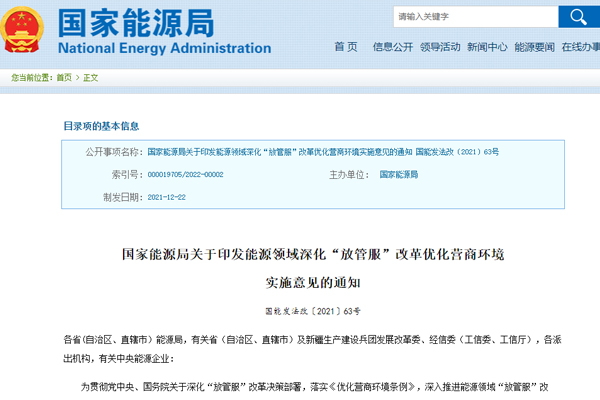Focus the keyword search input box
This screenshot has width=600, height=400.
click(x=473, y=16)
